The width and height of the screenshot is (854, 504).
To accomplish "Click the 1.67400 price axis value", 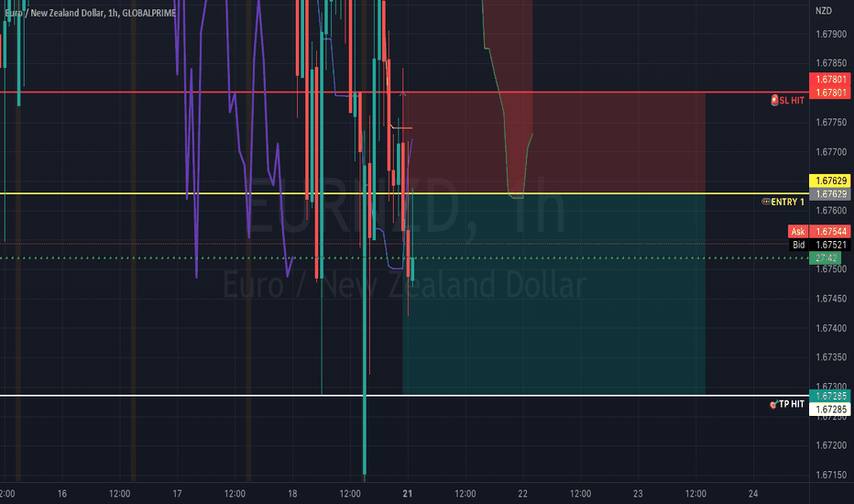I will (x=831, y=328).
